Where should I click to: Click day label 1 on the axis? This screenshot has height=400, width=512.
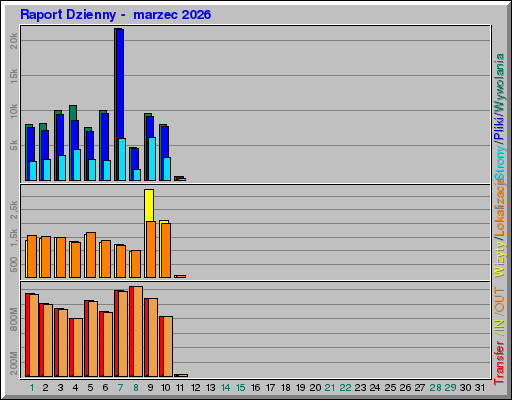tap(32, 388)
